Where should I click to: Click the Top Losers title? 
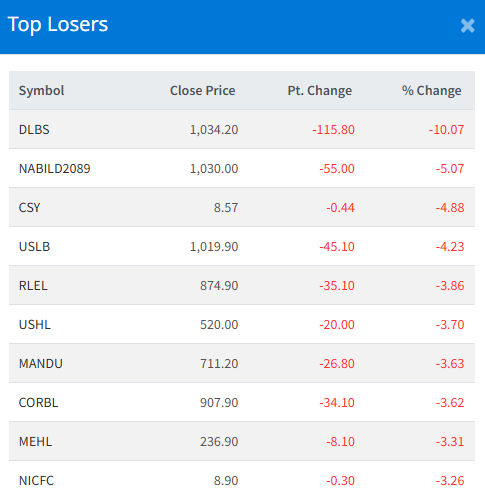[x=58, y=25]
